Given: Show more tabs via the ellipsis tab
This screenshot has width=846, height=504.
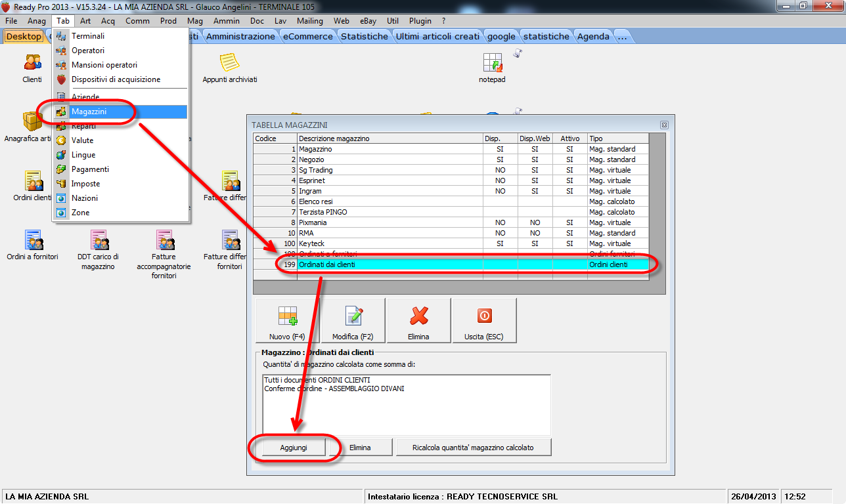Looking at the screenshot, I should (621, 36).
